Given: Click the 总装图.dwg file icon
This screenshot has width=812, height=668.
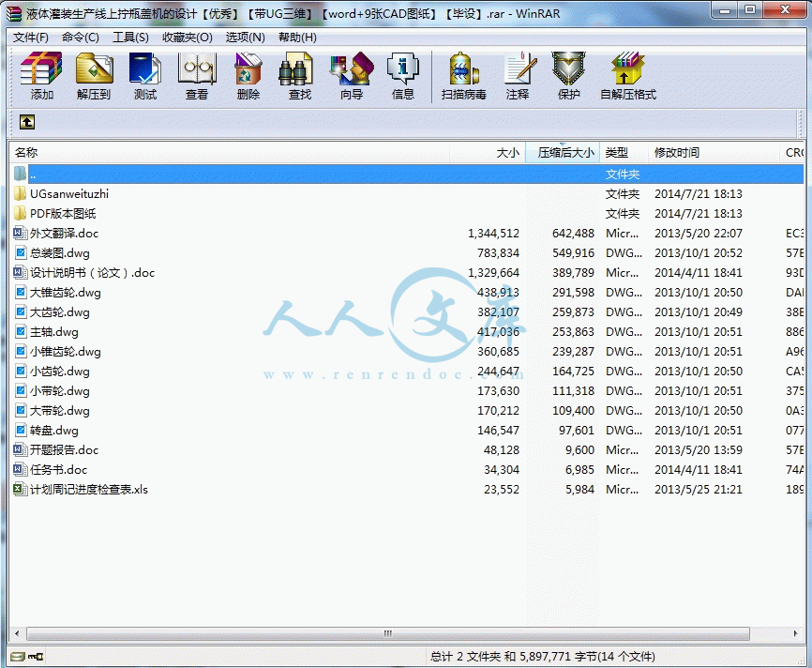Looking at the screenshot, I should [21, 253].
